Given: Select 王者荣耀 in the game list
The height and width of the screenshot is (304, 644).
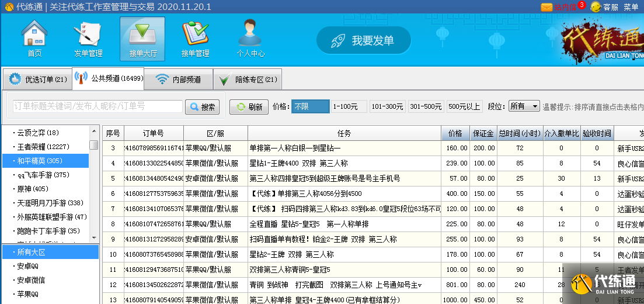Looking at the screenshot, I should coord(44,147).
